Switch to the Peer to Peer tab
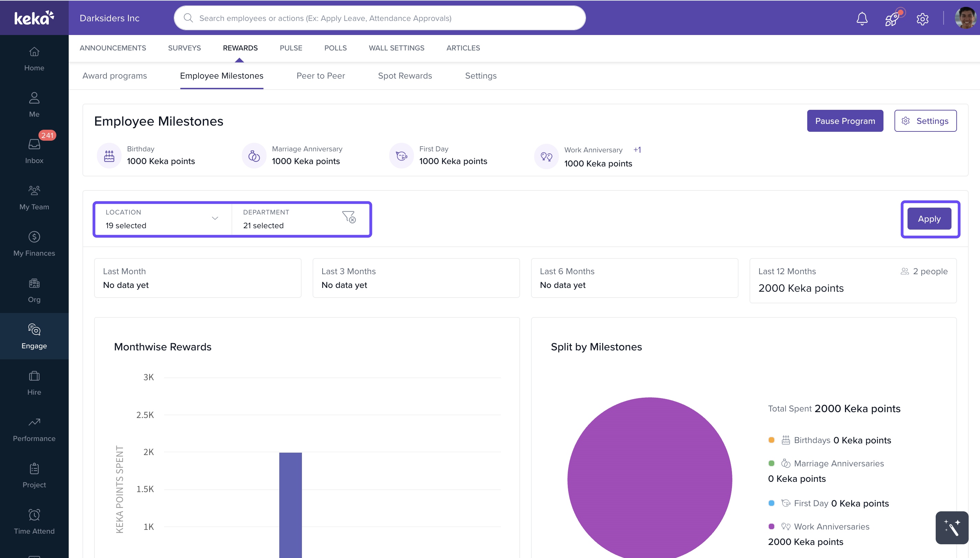This screenshot has width=980, height=558. [x=321, y=75]
